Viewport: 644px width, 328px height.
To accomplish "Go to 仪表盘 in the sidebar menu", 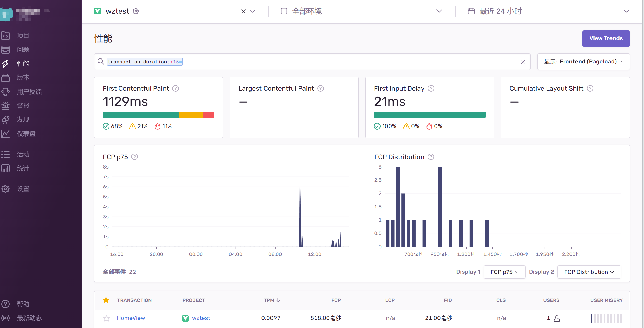I will click(x=26, y=133).
